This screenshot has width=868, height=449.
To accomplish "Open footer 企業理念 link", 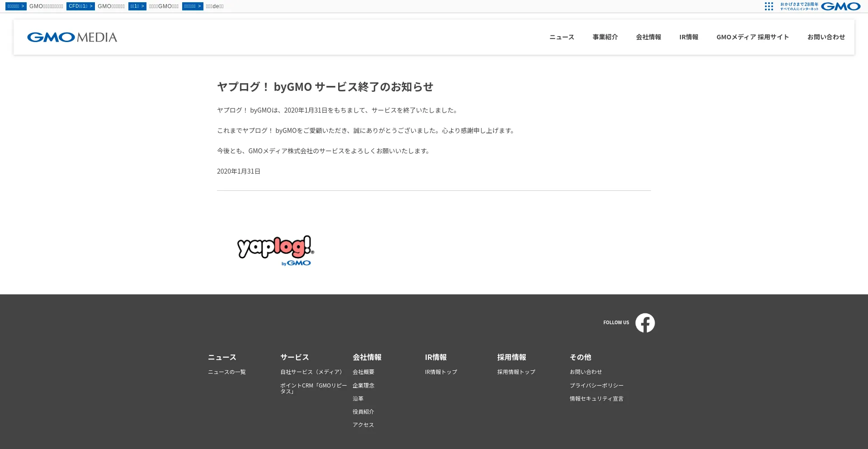I will click(363, 386).
